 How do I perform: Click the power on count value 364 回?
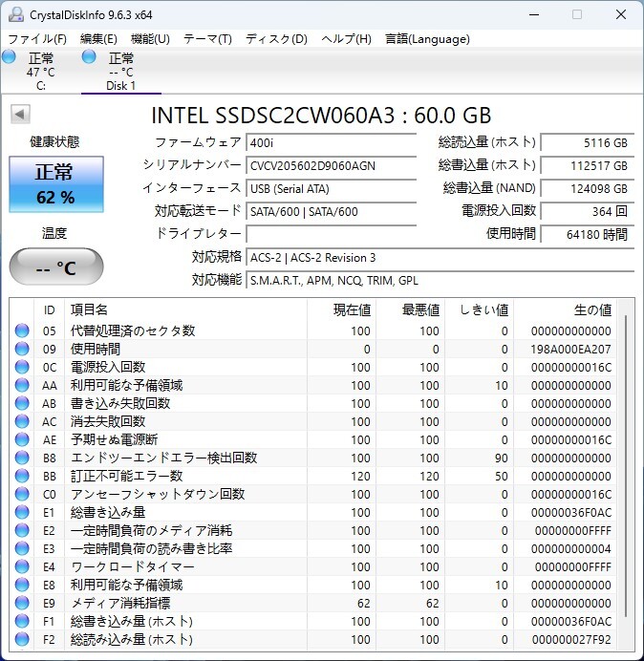click(588, 211)
